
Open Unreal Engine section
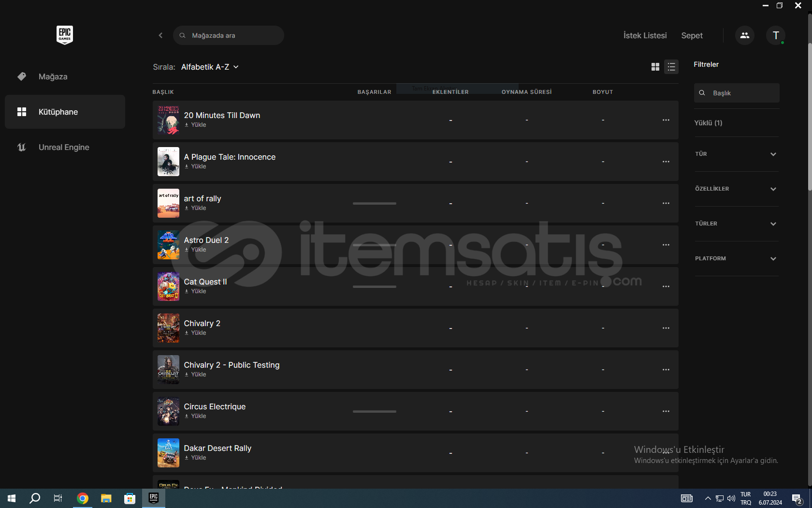pyautogui.click(x=65, y=147)
